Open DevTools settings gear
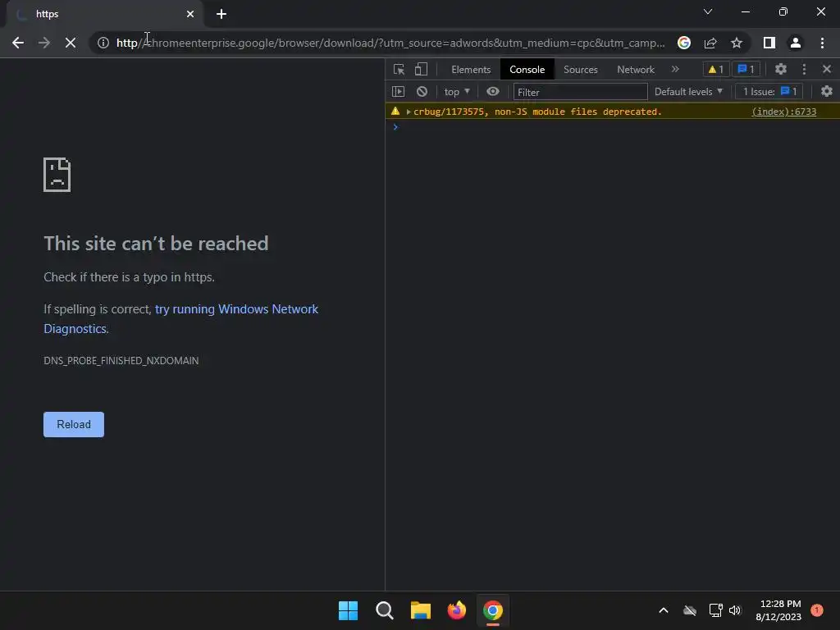The width and height of the screenshot is (840, 630). coord(781,69)
